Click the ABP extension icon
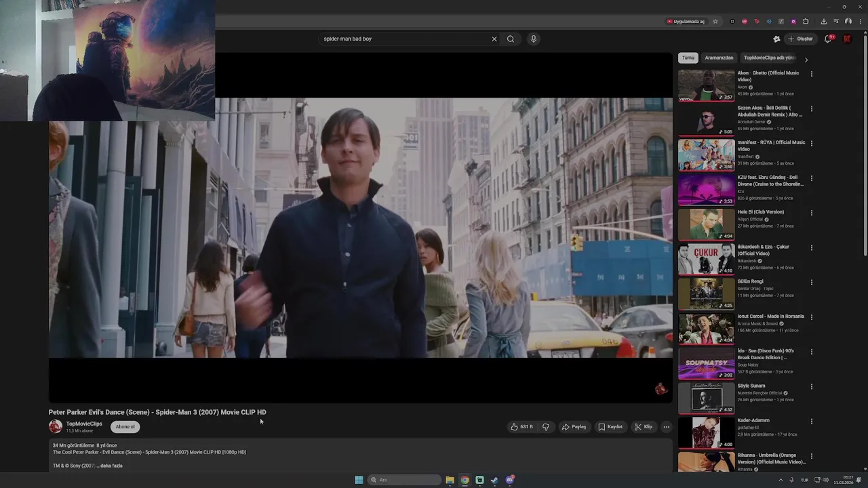The height and width of the screenshot is (488, 868). click(745, 21)
